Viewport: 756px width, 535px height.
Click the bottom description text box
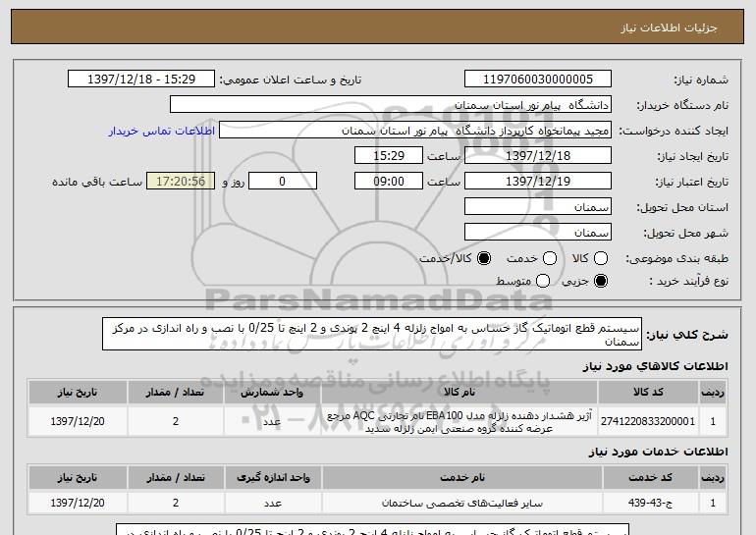pyautogui.click(x=373, y=529)
